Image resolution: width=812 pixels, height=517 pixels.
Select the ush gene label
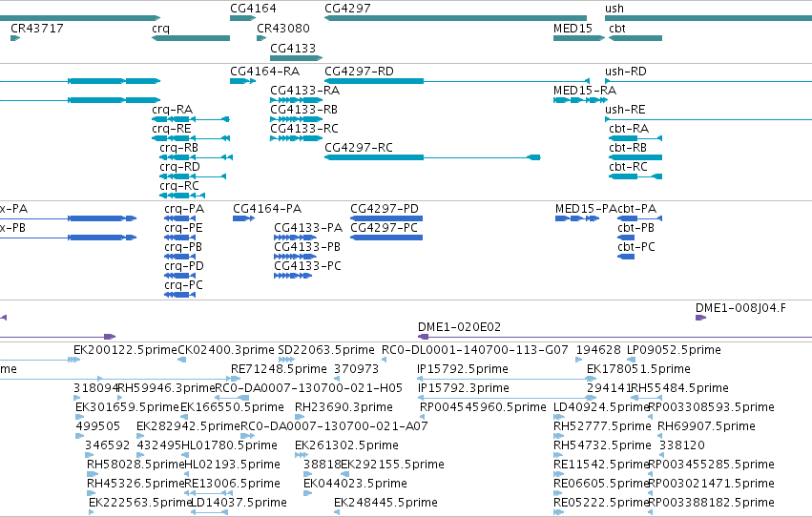(x=614, y=9)
